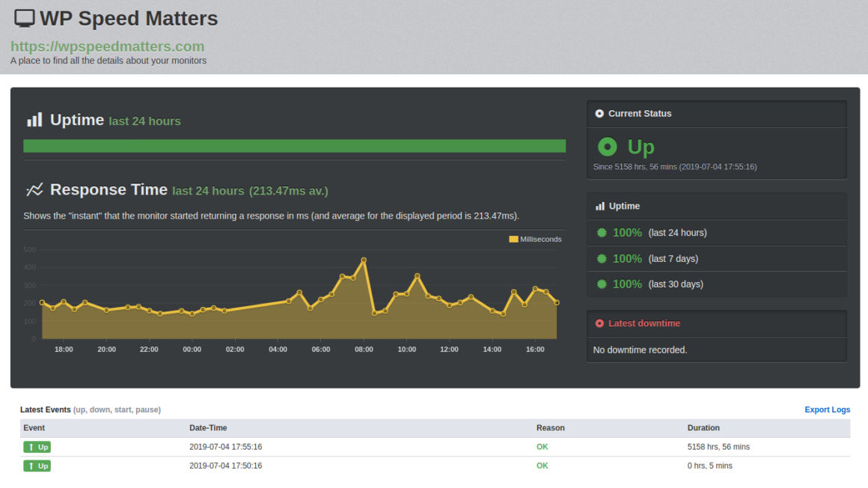
Task: Select the green Up status icon
Action: 608,147
